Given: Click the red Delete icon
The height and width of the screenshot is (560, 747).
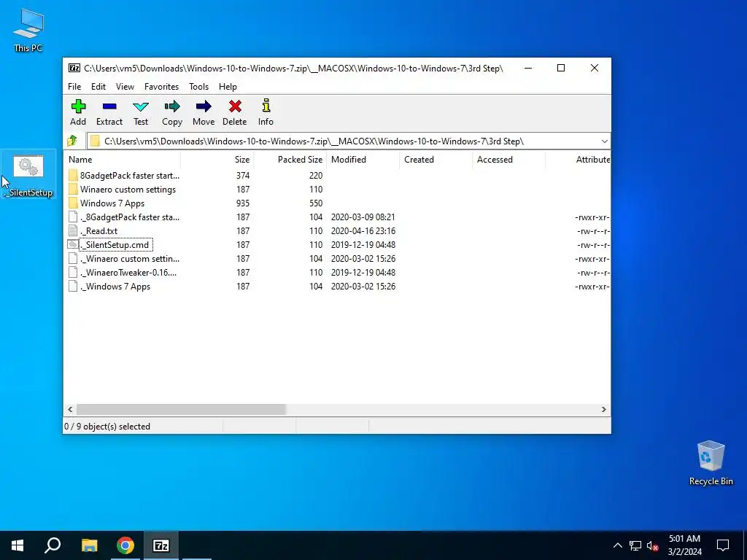Looking at the screenshot, I should [235, 106].
